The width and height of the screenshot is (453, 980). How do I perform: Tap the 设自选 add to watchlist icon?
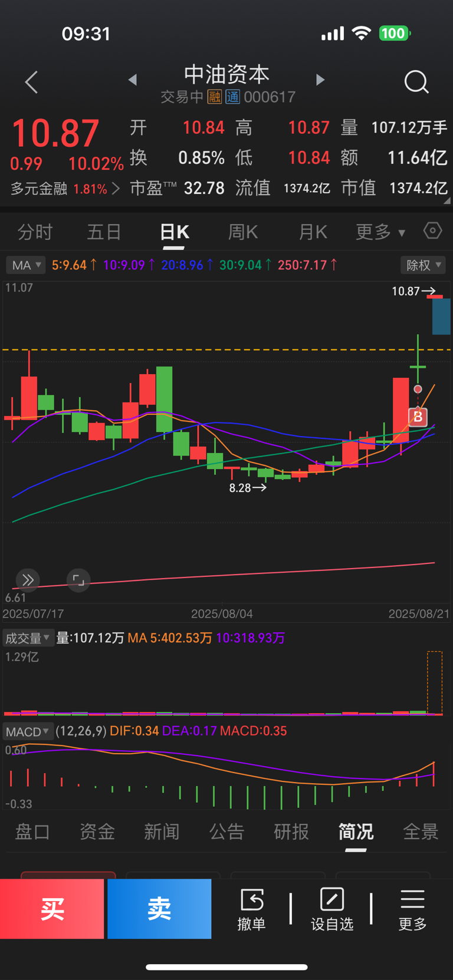point(332,909)
